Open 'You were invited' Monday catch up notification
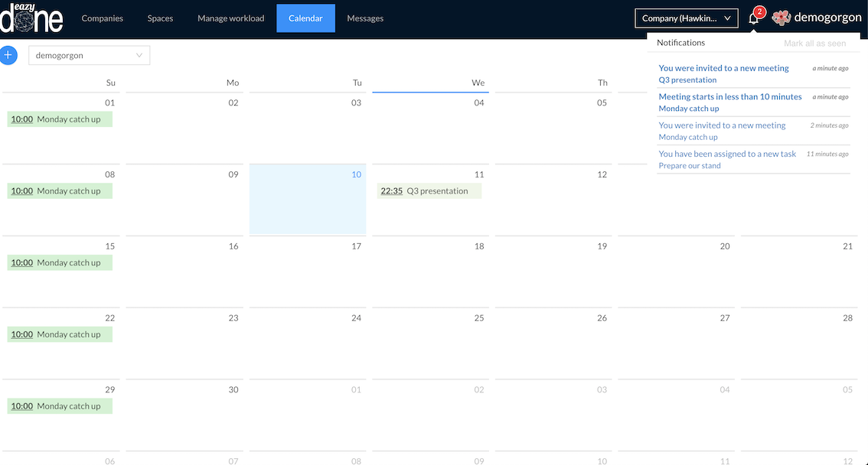 pos(753,131)
